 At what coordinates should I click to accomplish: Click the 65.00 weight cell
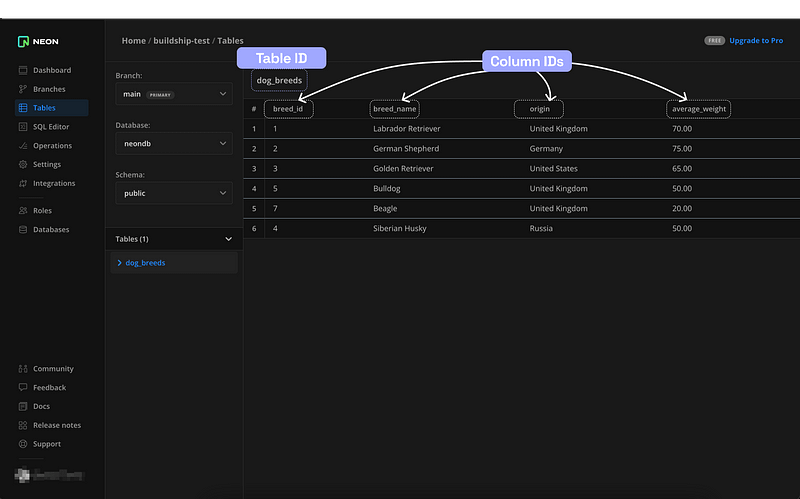click(x=682, y=168)
